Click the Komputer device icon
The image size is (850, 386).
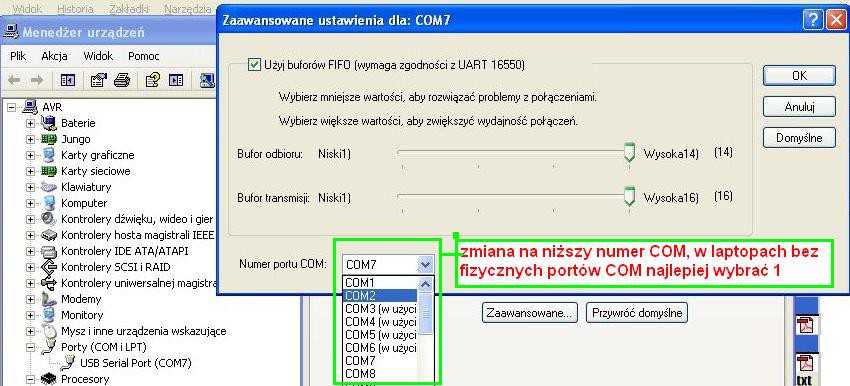coord(49,203)
